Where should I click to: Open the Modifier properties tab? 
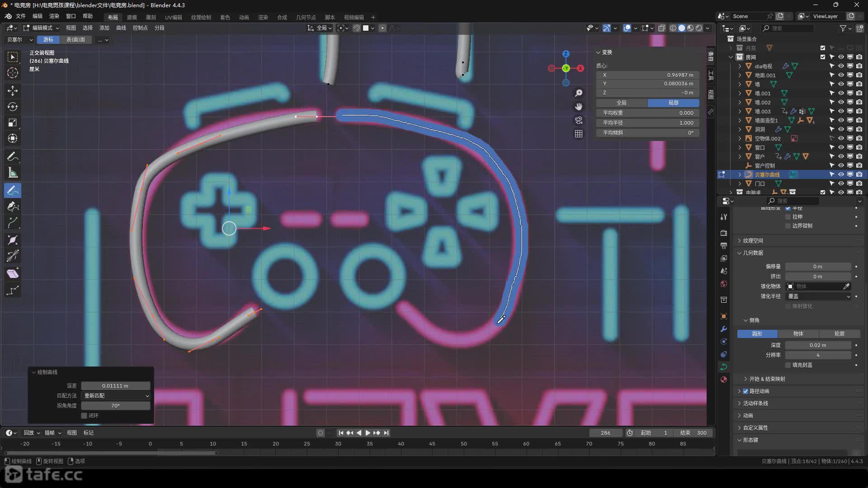pyautogui.click(x=723, y=328)
